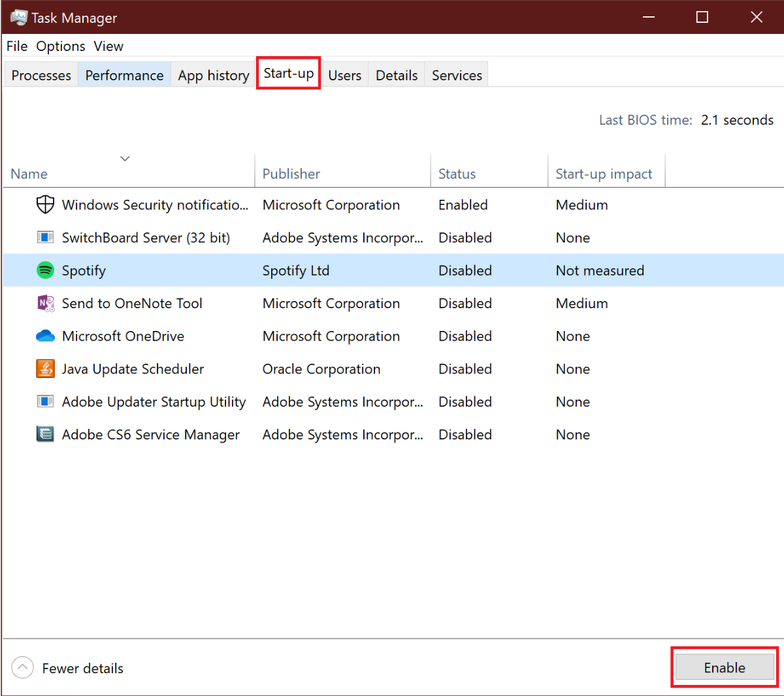Select the Adobe CS6 Service Manager entry
Screen dimensions: 784x696
[x=150, y=434]
